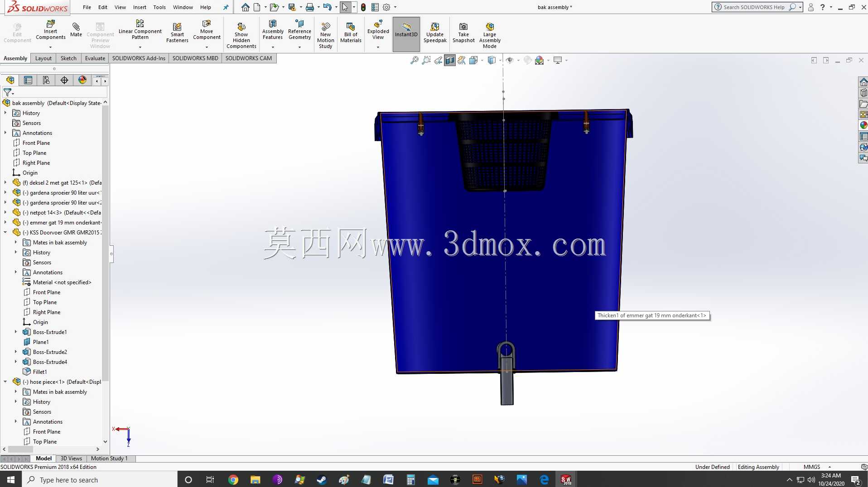The height and width of the screenshot is (487, 868).
Task: Open Chrome from the taskbar
Action: tap(233, 480)
